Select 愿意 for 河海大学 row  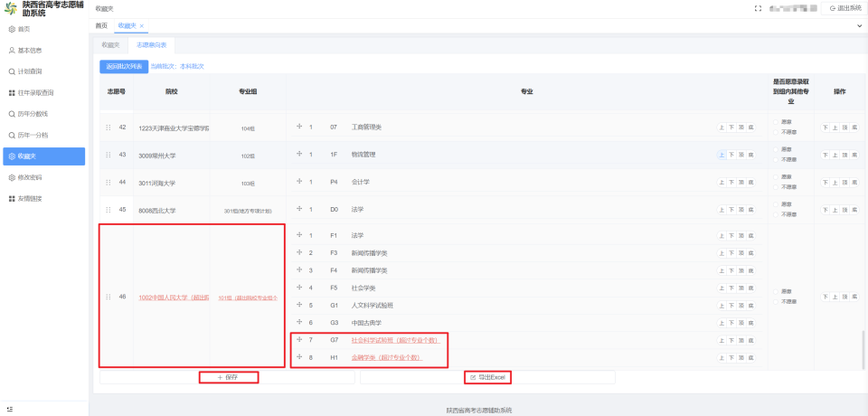(x=775, y=176)
